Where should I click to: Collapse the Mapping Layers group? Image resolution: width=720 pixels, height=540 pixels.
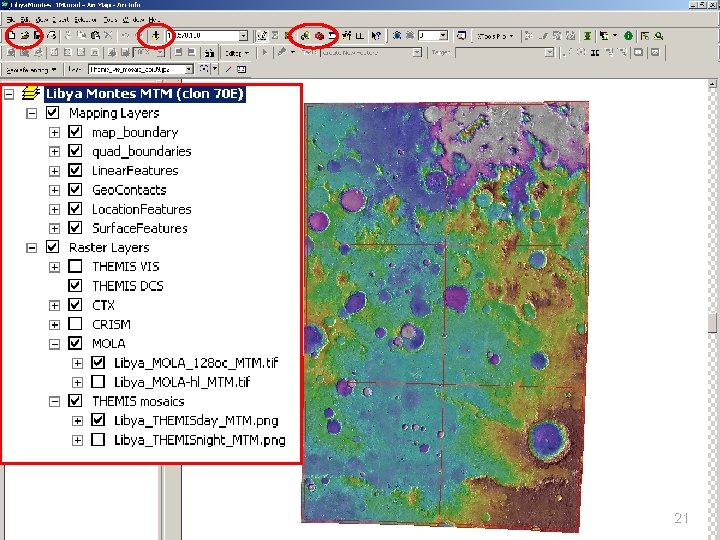pyautogui.click(x=31, y=113)
